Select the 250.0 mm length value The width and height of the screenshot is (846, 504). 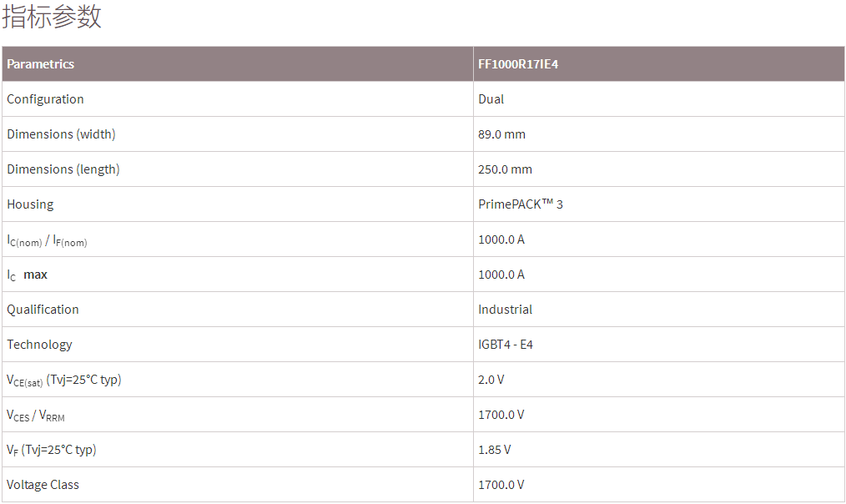click(x=505, y=169)
